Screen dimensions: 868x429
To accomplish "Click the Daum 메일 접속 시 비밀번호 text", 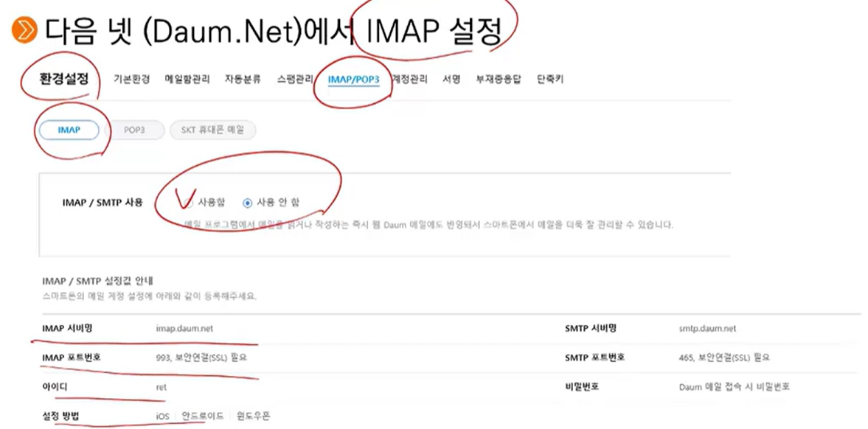I will (734, 387).
